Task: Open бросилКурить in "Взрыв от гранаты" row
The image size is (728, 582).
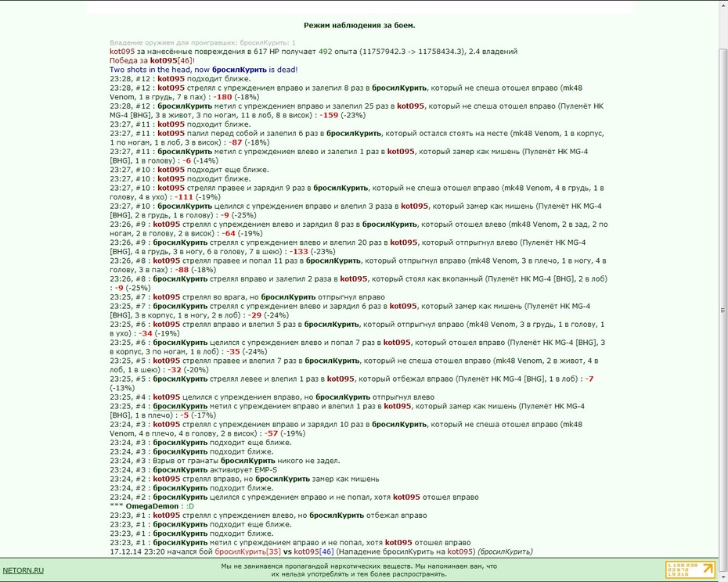Action: click(248, 461)
